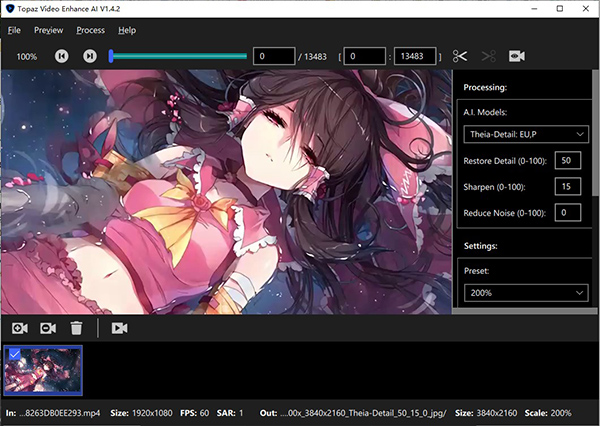Screen dimensions: 600x426
Task: Click the Scale: 200% status text
Action: pos(548,413)
